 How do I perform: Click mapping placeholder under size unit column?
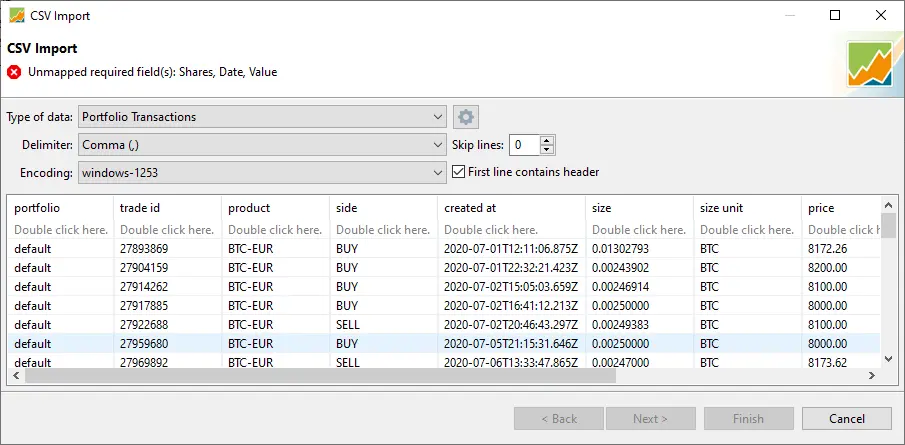(747, 230)
